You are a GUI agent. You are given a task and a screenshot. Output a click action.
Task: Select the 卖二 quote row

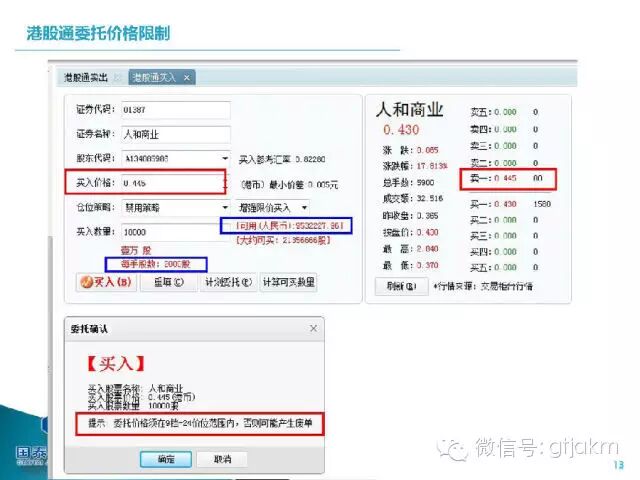[x=504, y=163]
